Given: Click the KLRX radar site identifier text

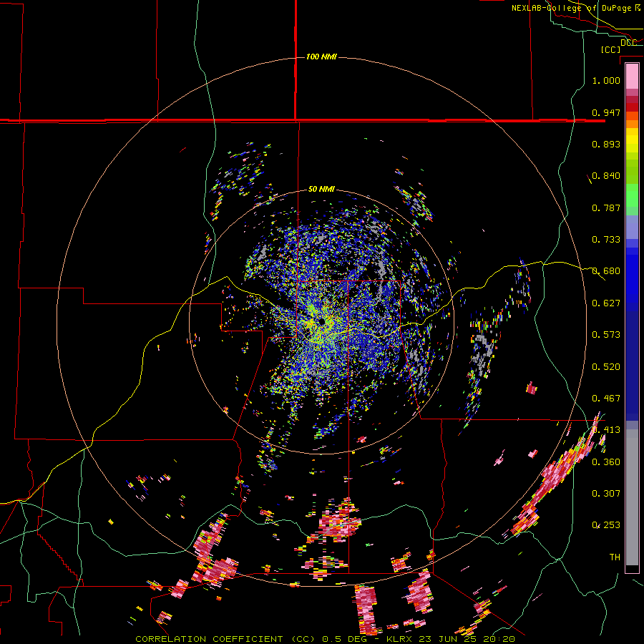Looking at the screenshot, I should pyautogui.click(x=400, y=639).
